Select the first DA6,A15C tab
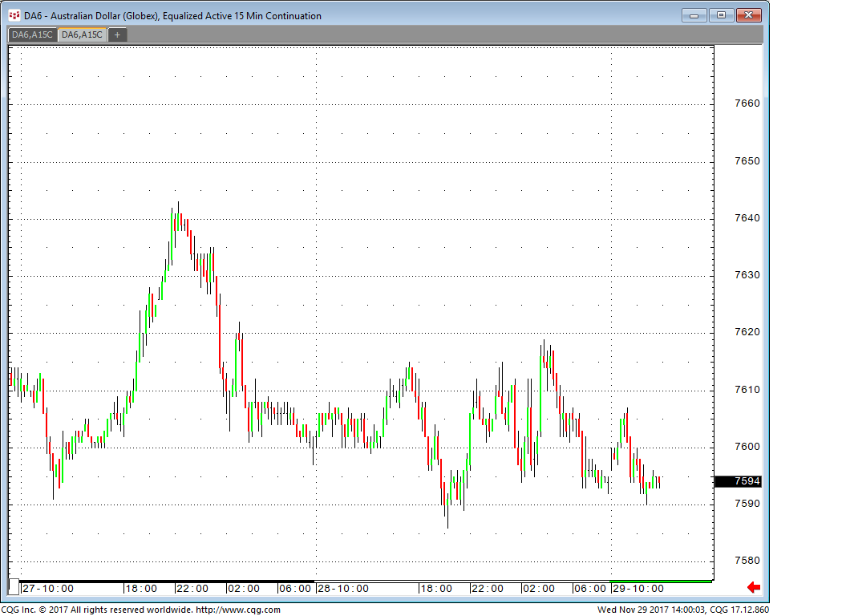This screenshot has height=616, width=842. [x=32, y=35]
